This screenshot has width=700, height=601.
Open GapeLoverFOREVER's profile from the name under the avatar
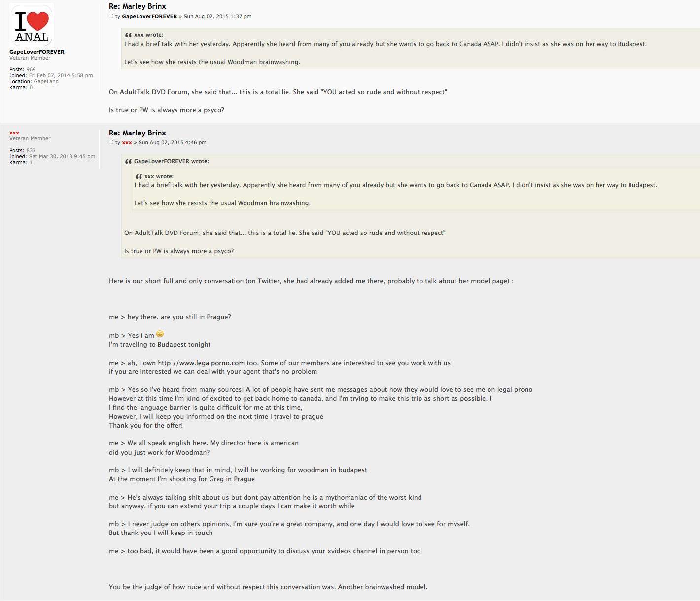point(36,52)
